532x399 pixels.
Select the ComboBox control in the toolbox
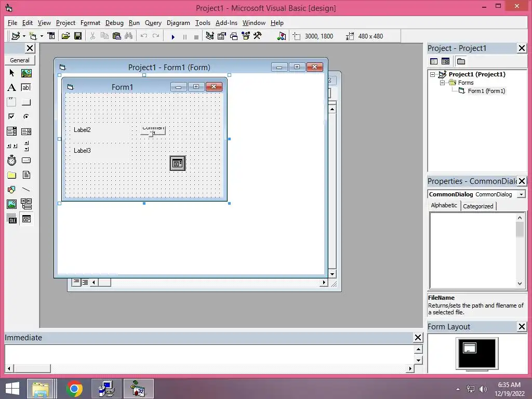pyautogui.click(x=11, y=131)
